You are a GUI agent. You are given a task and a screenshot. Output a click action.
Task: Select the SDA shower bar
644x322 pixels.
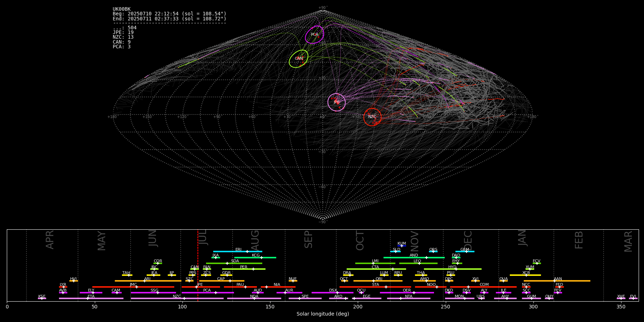point(234,263)
